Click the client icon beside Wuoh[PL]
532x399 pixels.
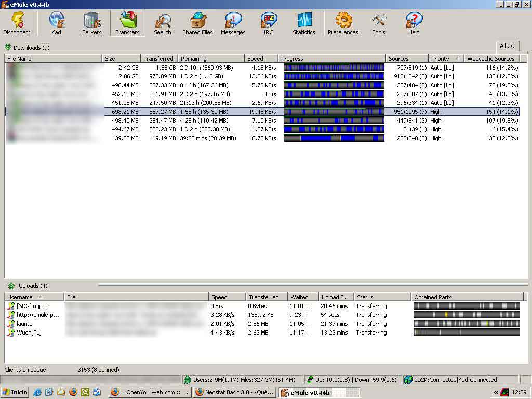(x=11, y=332)
